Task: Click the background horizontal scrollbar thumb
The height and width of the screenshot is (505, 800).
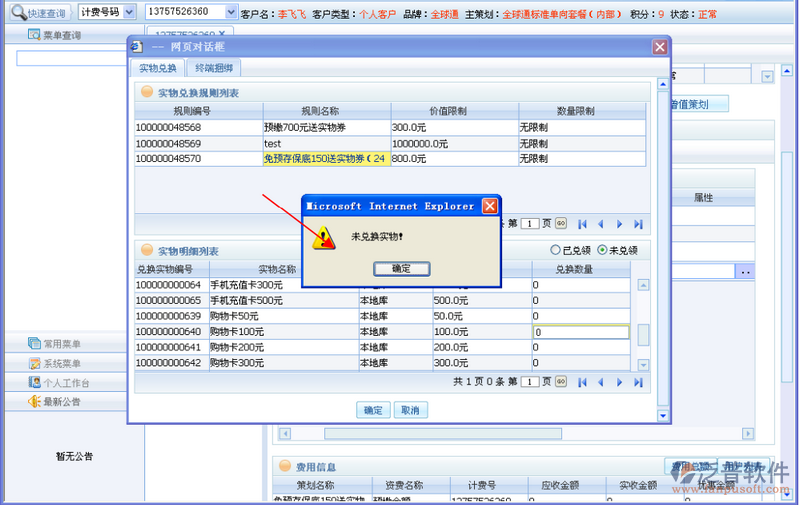Action: (443, 434)
